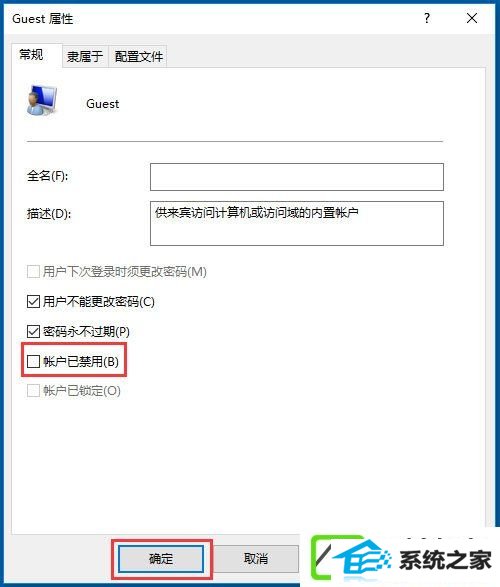Enable 帐户已禁用(B) checkbox

pyautogui.click(x=33, y=361)
